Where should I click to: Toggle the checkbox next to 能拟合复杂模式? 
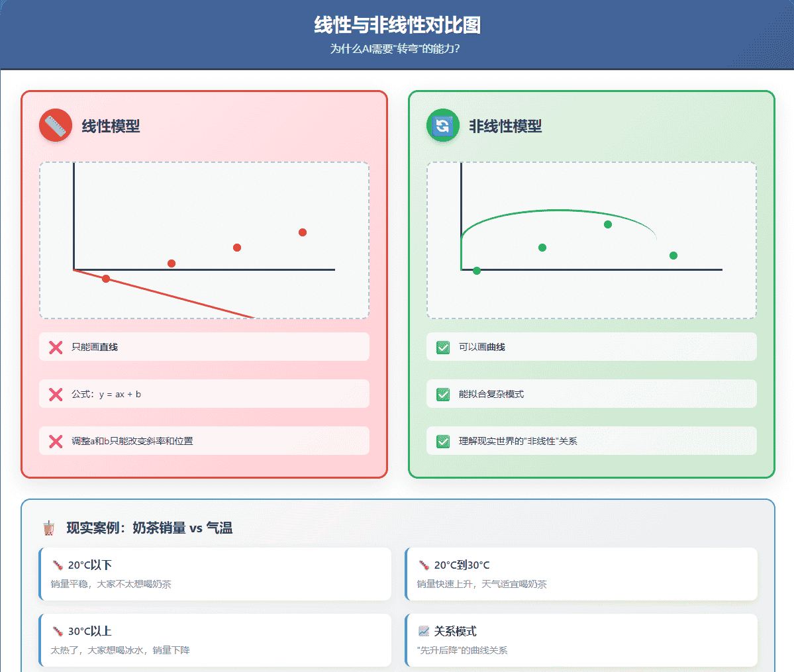click(x=442, y=394)
